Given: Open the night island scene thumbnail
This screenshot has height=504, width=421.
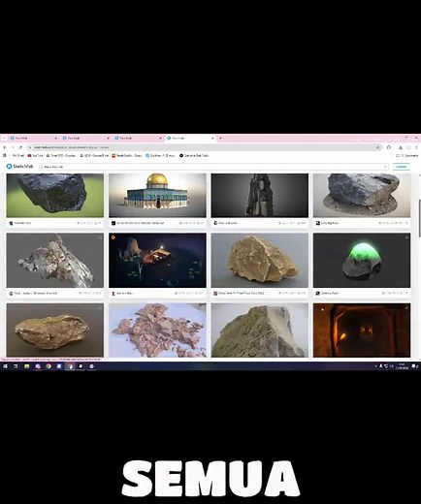Looking at the screenshot, I should click(x=157, y=261).
